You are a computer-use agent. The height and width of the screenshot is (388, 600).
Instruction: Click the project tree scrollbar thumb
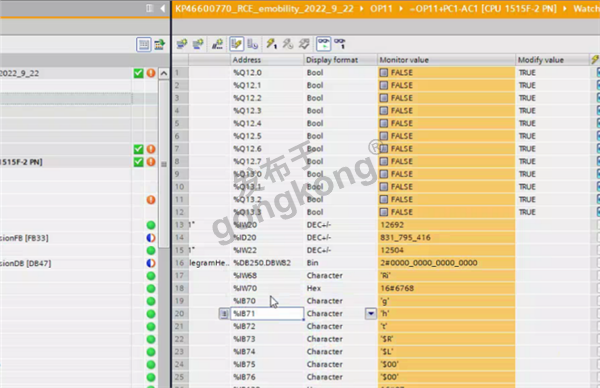tap(164, 165)
